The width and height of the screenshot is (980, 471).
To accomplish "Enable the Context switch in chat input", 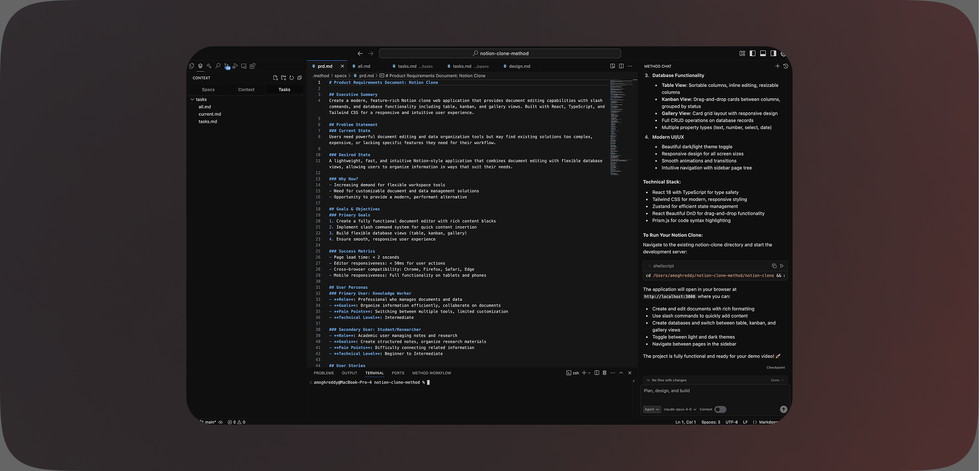I will tap(720, 409).
